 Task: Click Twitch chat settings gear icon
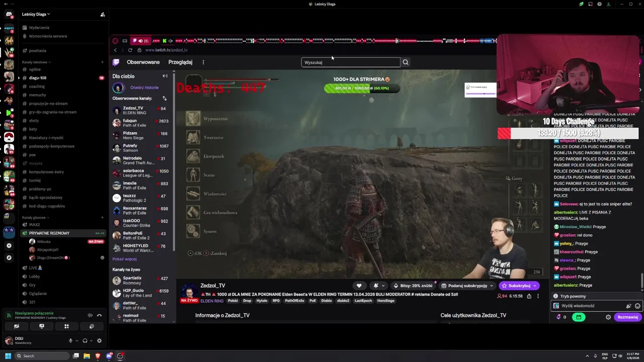pyautogui.click(x=608, y=317)
